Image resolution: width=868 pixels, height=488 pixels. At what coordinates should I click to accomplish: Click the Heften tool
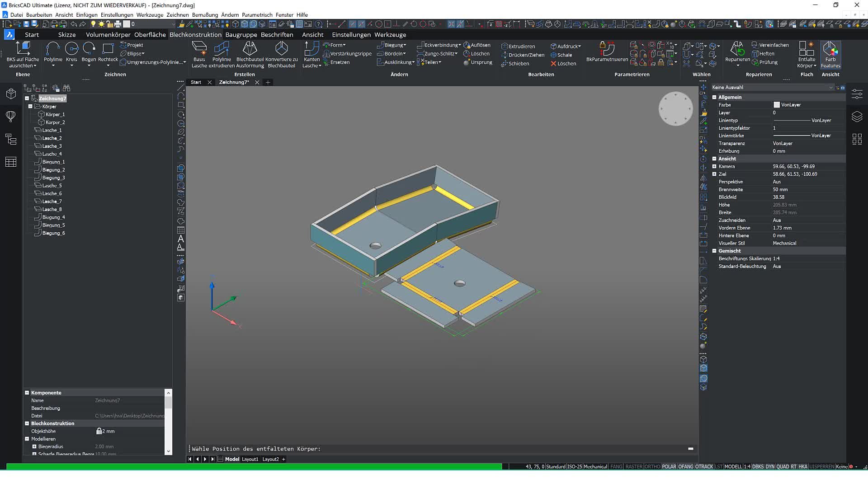click(763, 54)
